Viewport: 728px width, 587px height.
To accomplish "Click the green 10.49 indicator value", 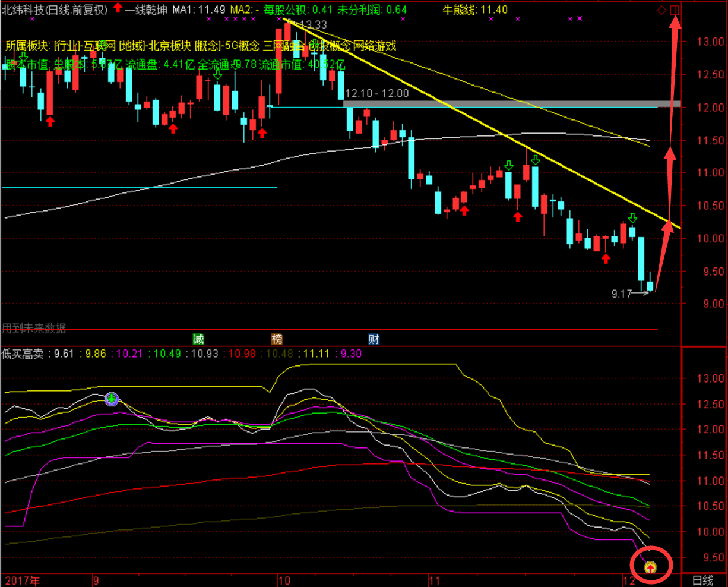I will [x=167, y=354].
